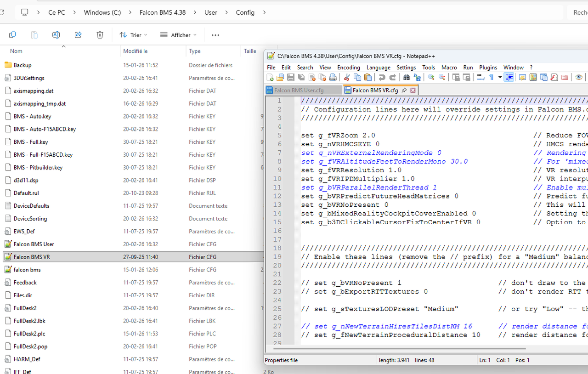Expand the chevron after Config in breadcrumb
This screenshot has width=588, height=374.
264,12
